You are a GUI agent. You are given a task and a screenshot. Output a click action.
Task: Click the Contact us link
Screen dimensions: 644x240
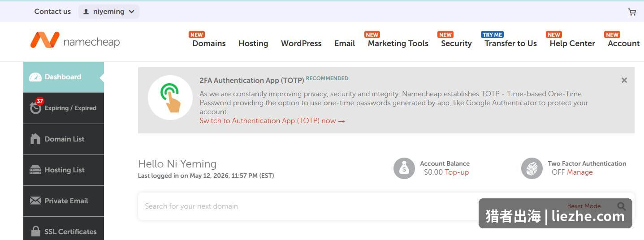(52, 12)
